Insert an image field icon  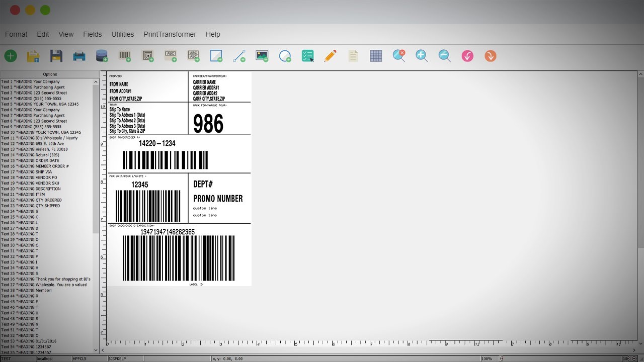(x=262, y=56)
